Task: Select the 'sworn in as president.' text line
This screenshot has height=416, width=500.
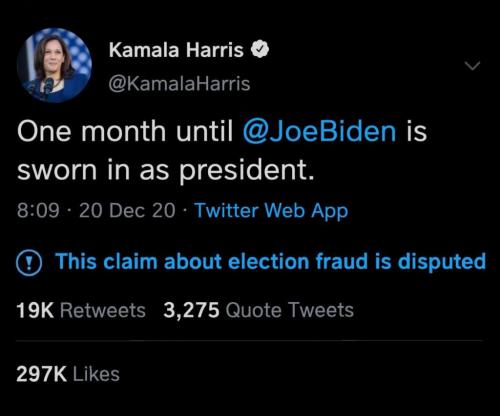Action: click(x=166, y=170)
